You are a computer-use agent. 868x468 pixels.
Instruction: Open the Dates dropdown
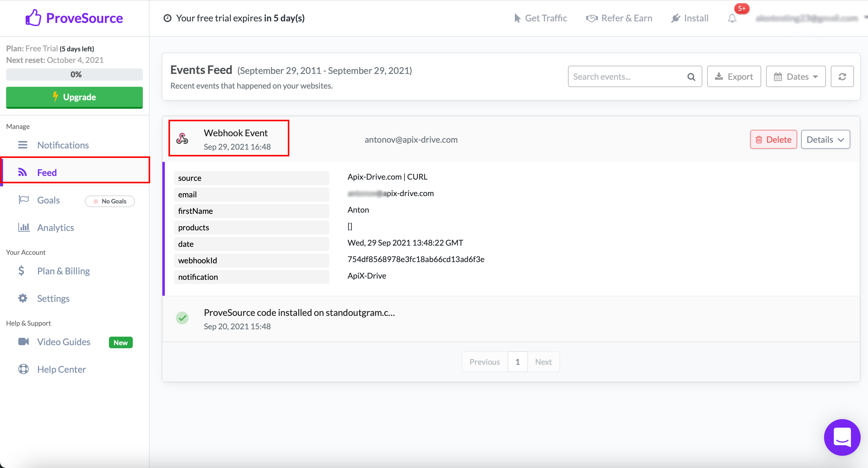click(796, 77)
